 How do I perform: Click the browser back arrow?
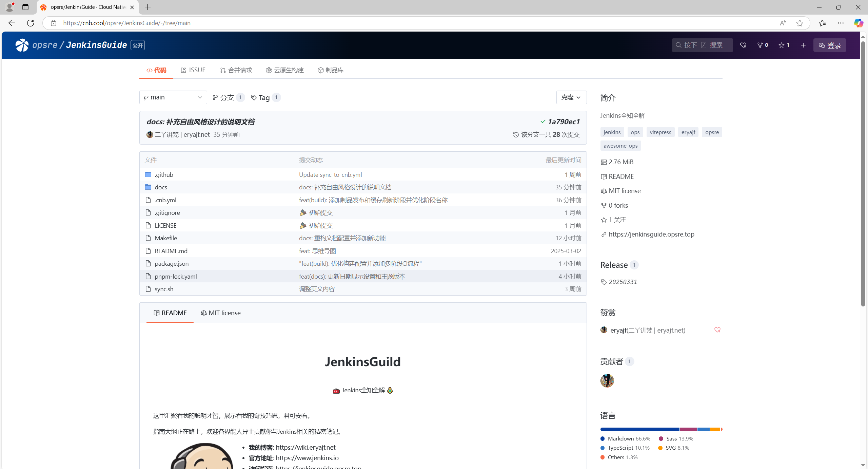tap(12, 23)
